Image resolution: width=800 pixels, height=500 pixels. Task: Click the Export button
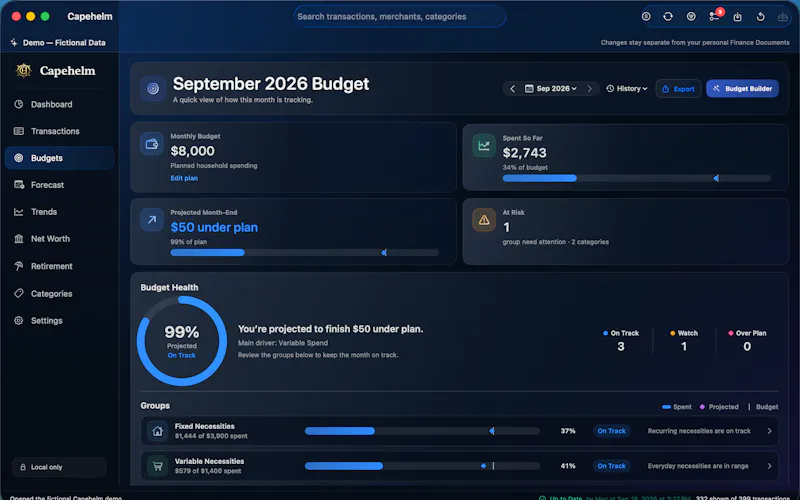click(x=678, y=89)
